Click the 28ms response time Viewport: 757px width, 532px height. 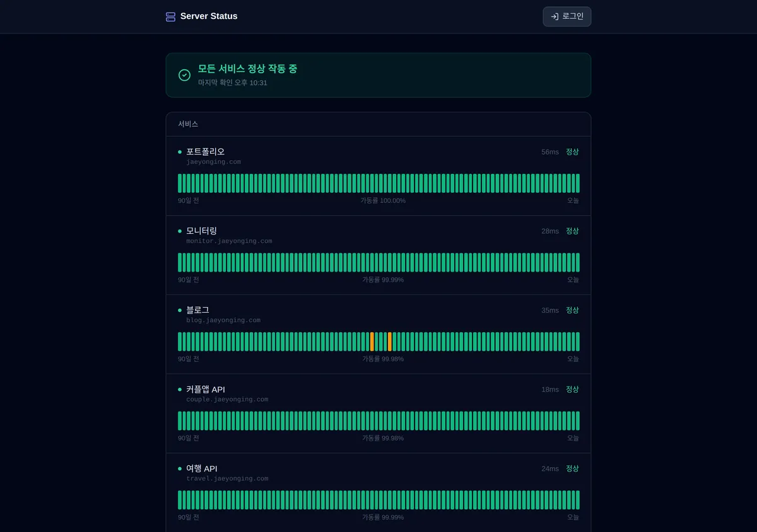tap(550, 231)
